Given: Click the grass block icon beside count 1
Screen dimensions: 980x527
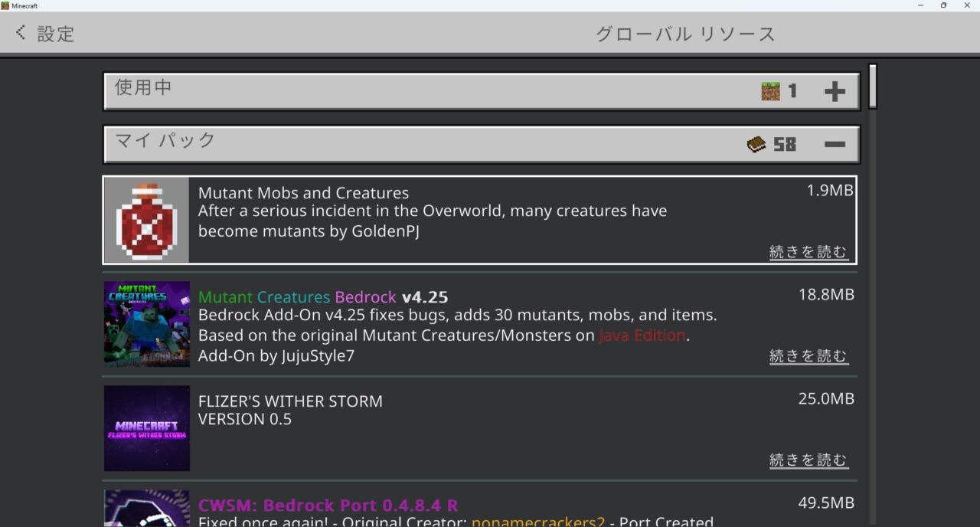Looking at the screenshot, I should click(x=770, y=91).
